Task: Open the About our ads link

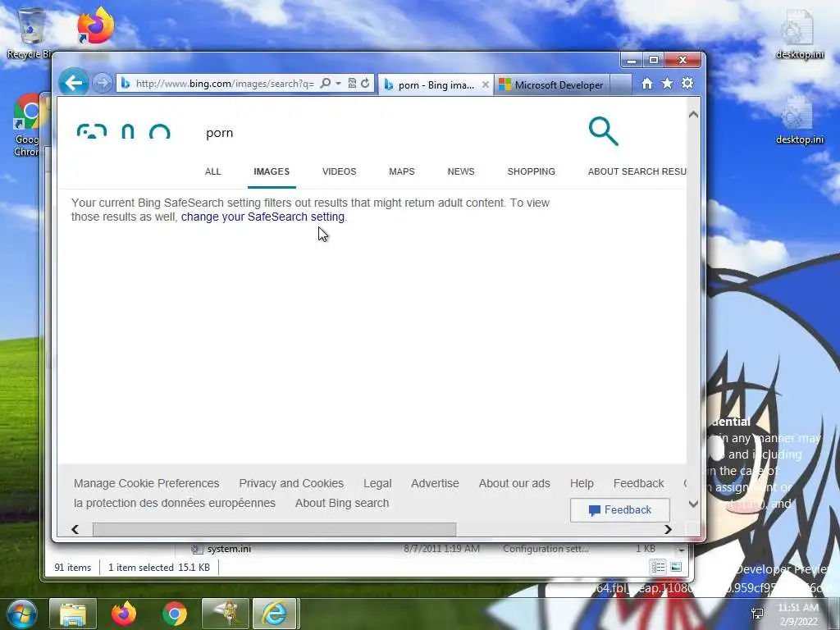Action: click(x=514, y=483)
